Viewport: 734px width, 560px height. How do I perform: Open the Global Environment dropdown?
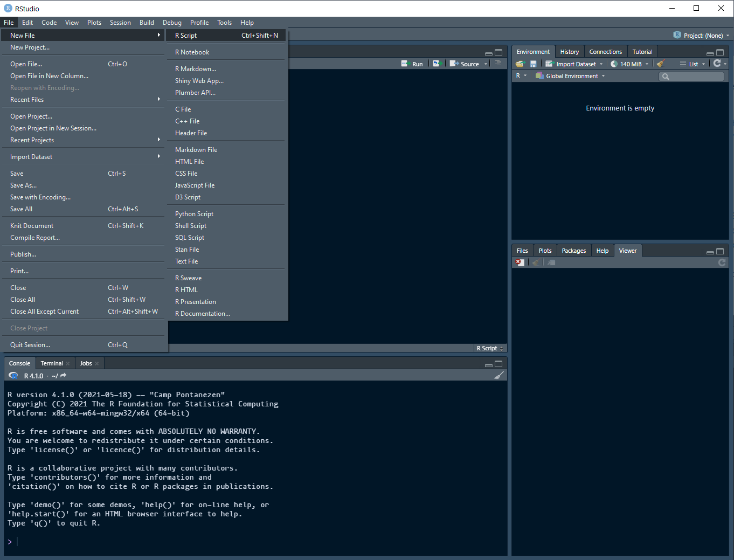pos(570,75)
